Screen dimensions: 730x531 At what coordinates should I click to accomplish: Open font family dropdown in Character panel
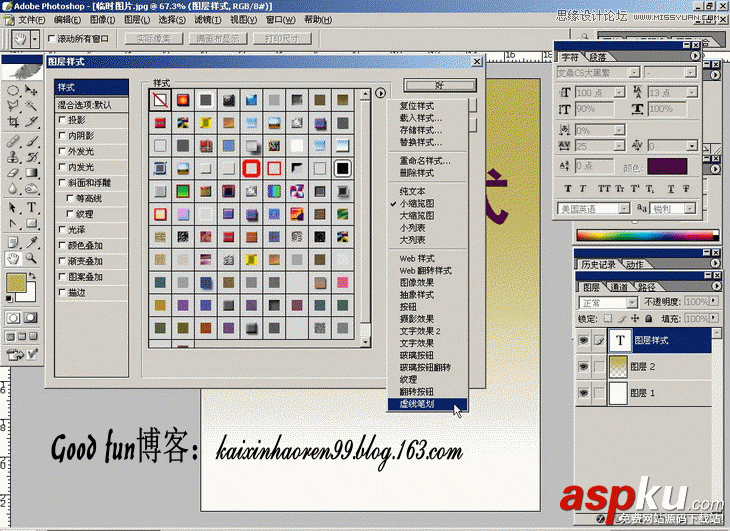click(634, 73)
